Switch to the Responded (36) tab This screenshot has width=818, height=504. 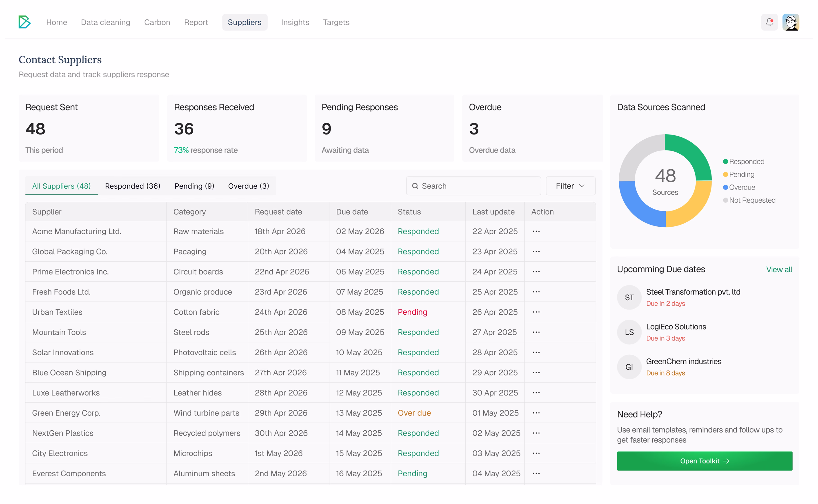pyautogui.click(x=132, y=186)
